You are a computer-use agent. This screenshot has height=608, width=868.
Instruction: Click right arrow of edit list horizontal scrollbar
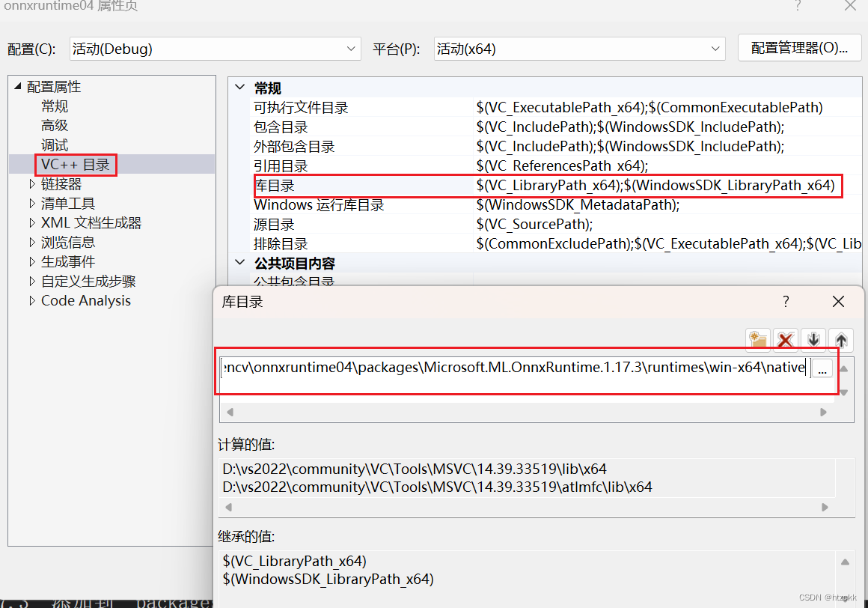click(x=823, y=412)
